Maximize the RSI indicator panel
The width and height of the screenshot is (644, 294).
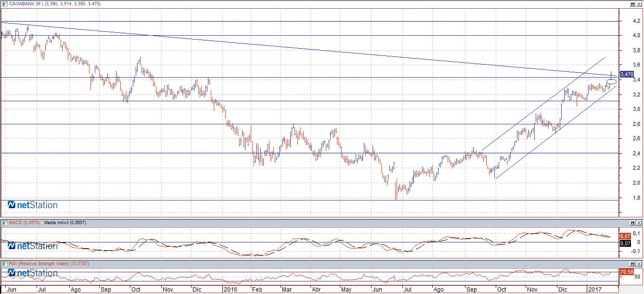tap(632, 265)
